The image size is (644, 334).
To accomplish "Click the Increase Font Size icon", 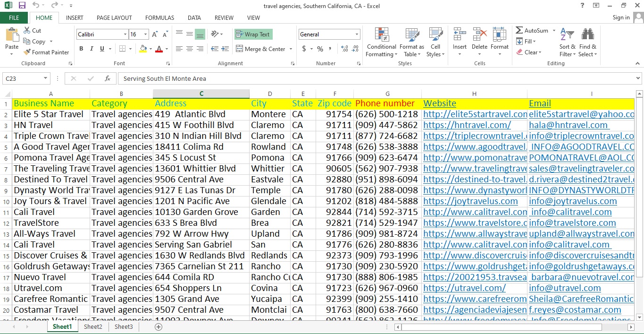I will click(x=156, y=34).
